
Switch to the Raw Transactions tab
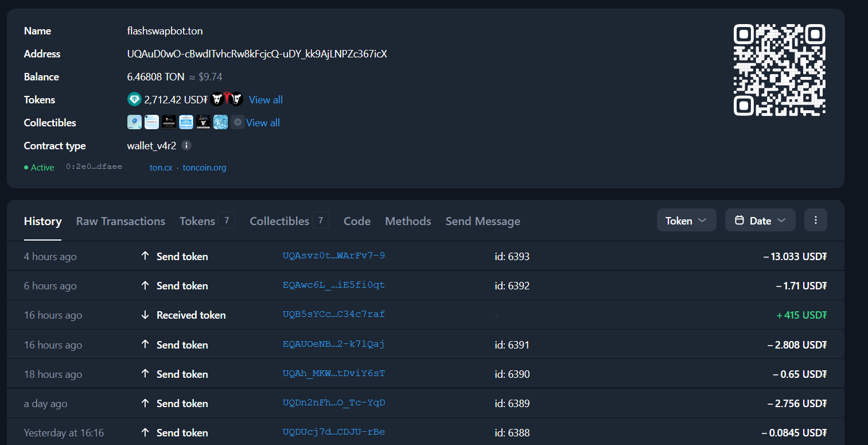pos(120,221)
